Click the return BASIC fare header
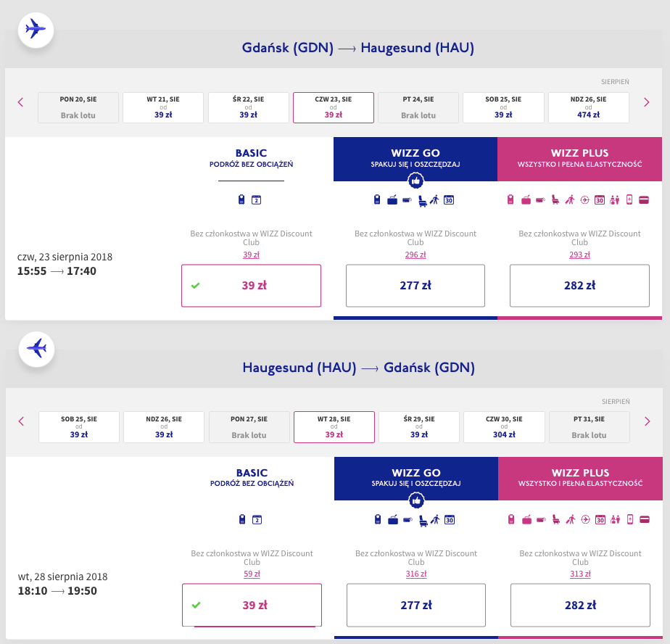Screen dimensions: 670x644 click(252, 477)
